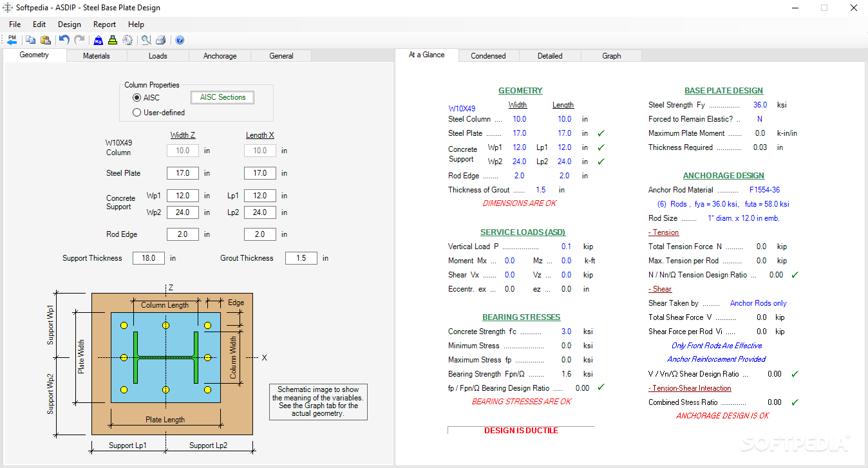
Task: Show the At a Glance results tab
Action: pyautogui.click(x=427, y=55)
